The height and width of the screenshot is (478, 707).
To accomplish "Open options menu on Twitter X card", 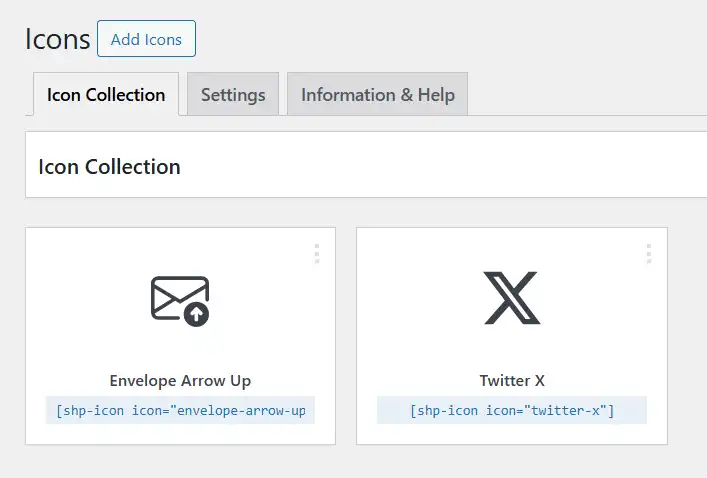I will click(649, 253).
